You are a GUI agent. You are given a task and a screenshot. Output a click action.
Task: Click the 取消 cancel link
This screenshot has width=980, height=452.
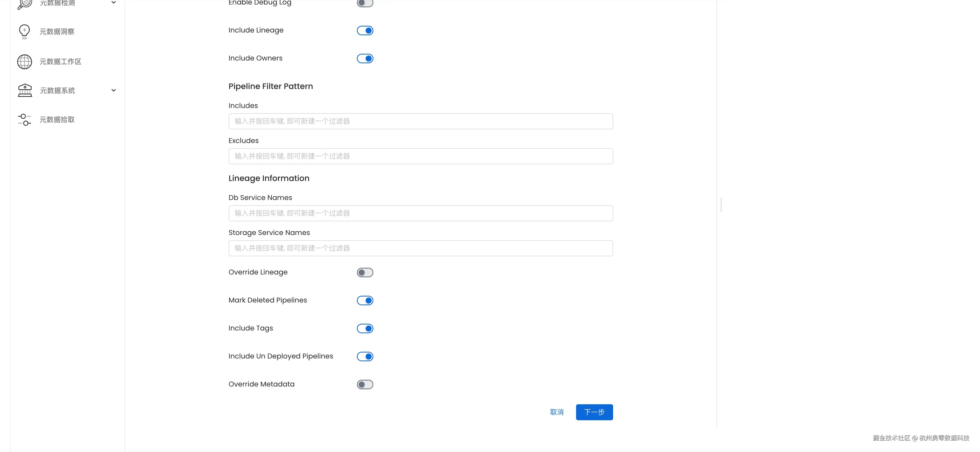pyautogui.click(x=557, y=412)
